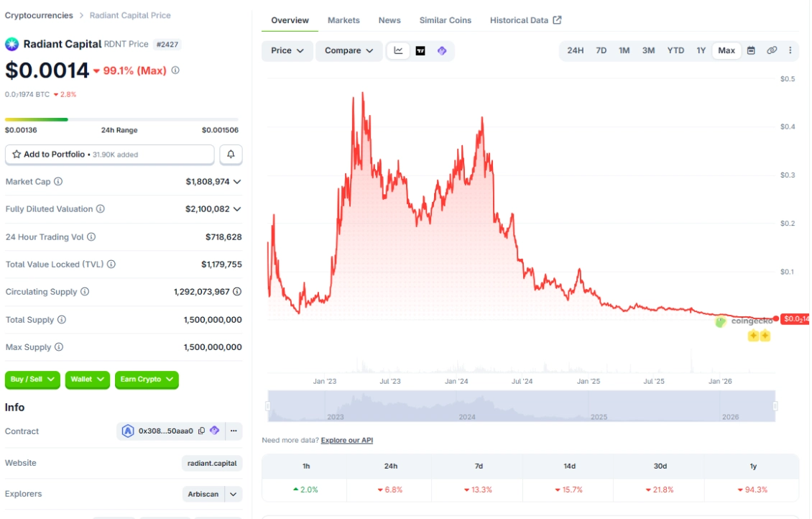Click the 1y change value 94.3%
The image size is (812, 519).
[753, 490]
